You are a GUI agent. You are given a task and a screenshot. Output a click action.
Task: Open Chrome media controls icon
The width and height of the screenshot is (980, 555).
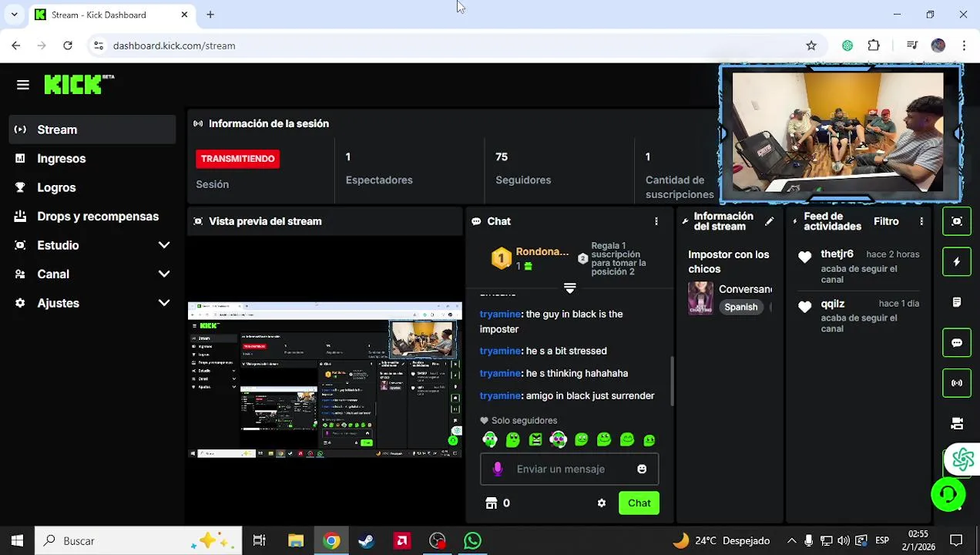point(912,45)
